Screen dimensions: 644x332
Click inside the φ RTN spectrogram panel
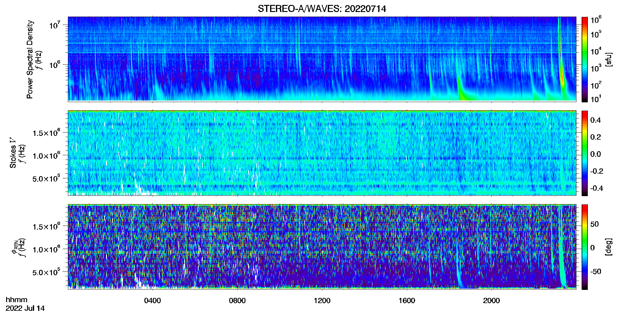322,247
